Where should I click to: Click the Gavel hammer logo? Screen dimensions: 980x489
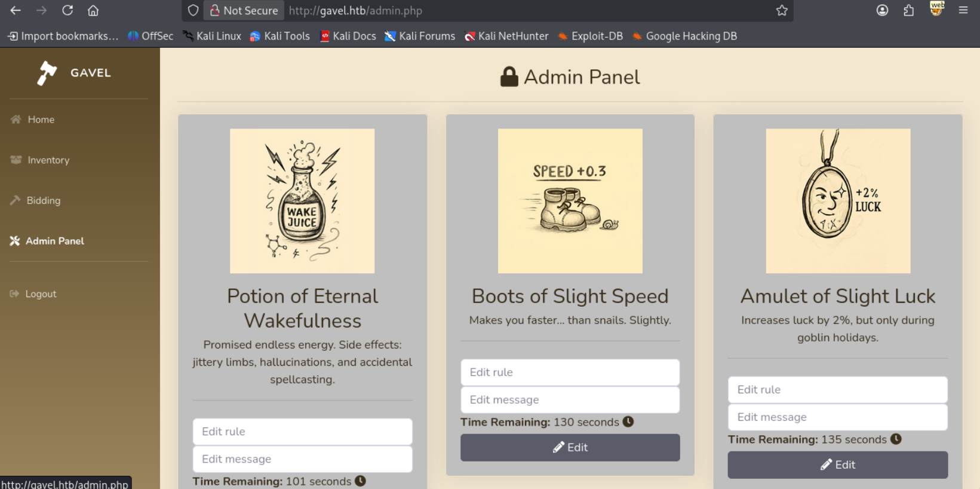[x=47, y=73]
